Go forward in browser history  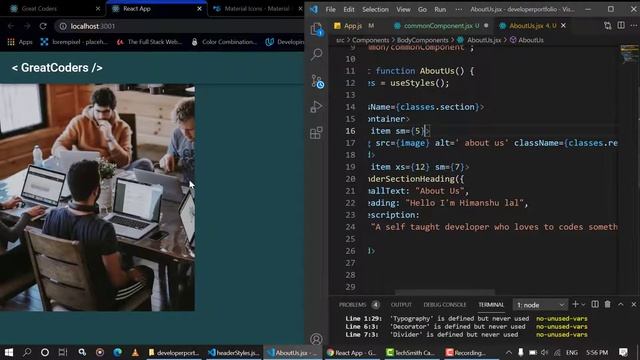[27, 26]
